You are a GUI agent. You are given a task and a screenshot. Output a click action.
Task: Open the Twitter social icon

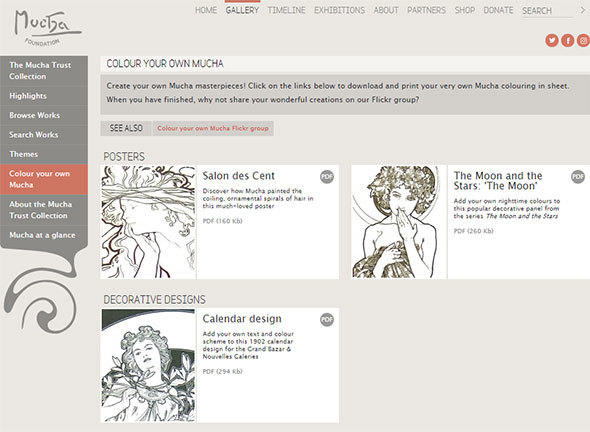552,40
